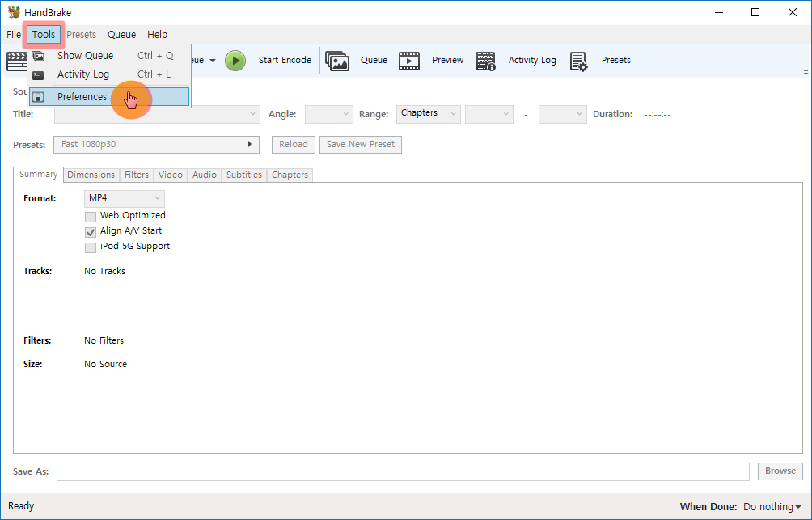The image size is (812, 520).
Task: Click the Ready status text
Action: (x=21, y=506)
